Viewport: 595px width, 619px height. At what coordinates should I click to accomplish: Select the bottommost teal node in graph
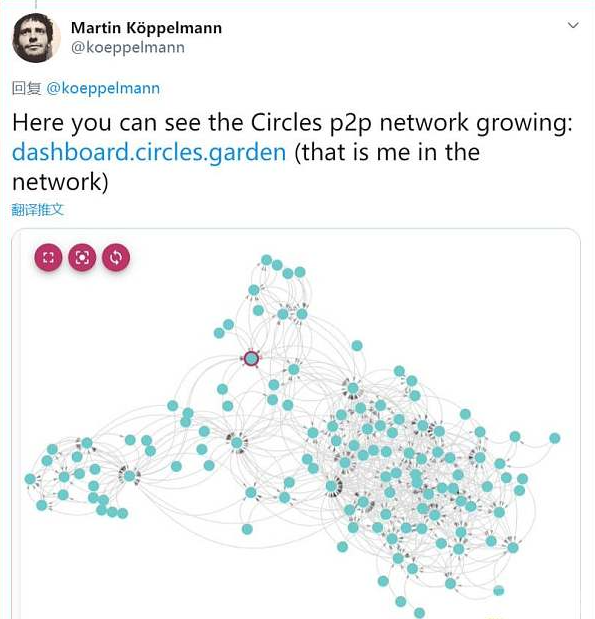pos(419,613)
